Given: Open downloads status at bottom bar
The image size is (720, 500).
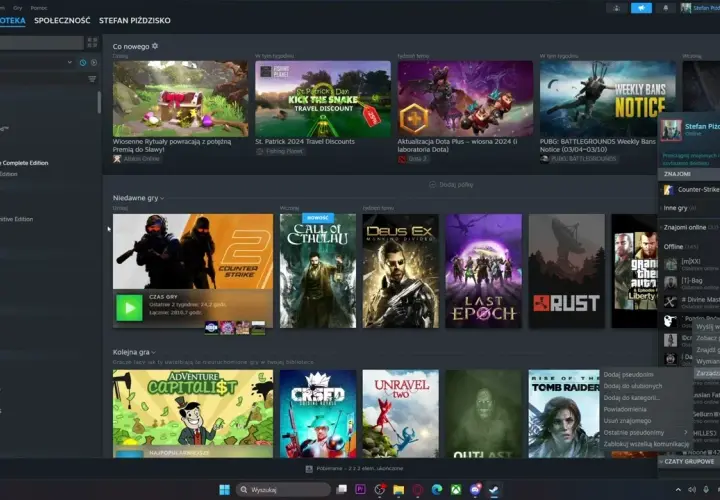Looking at the screenshot, I should click(x=354, y=469).
